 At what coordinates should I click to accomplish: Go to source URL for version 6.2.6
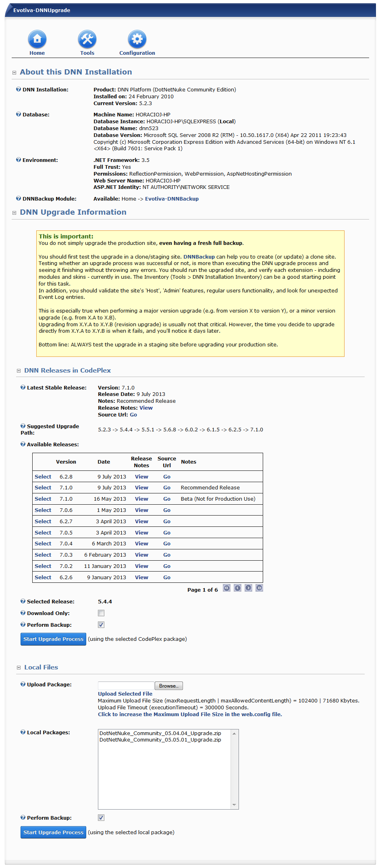(167, 577)
